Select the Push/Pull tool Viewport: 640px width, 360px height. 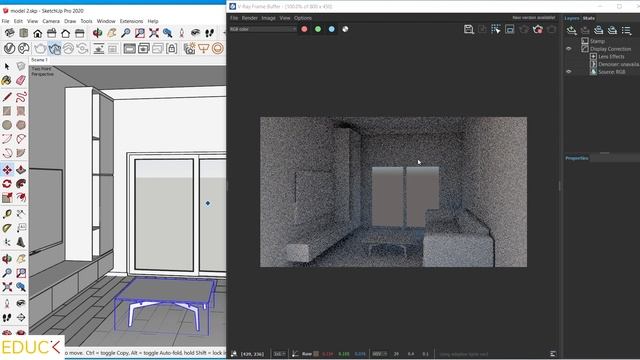pos(21,169)
